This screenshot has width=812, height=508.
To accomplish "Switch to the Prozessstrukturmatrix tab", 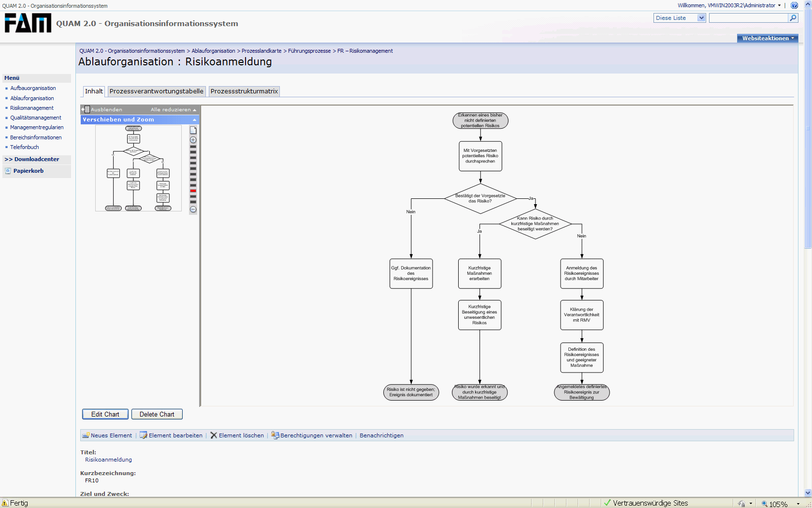I will coord(244,91).
